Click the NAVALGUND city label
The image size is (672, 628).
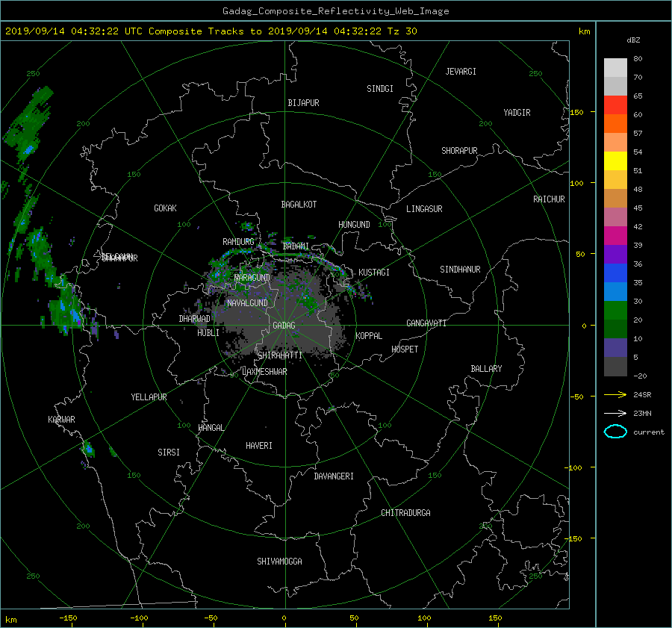247,303
